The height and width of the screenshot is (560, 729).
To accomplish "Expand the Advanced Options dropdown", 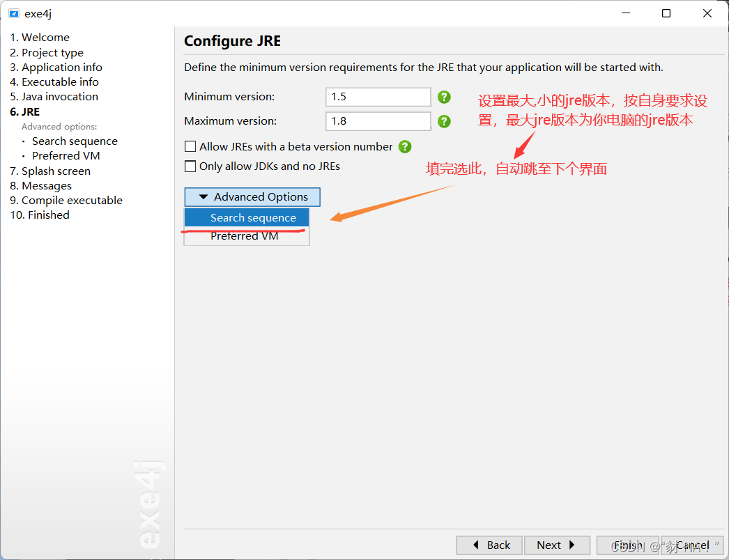I will click(x=252, y=196).
